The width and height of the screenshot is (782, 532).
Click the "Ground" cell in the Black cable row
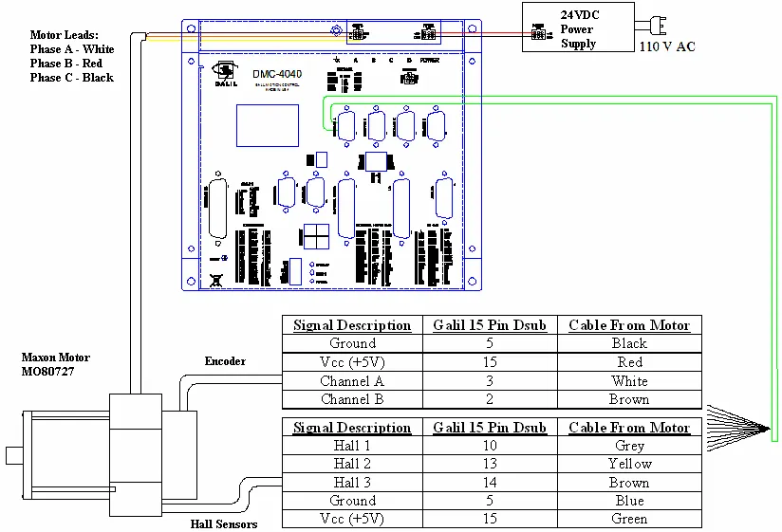click(x=353, y=343)
